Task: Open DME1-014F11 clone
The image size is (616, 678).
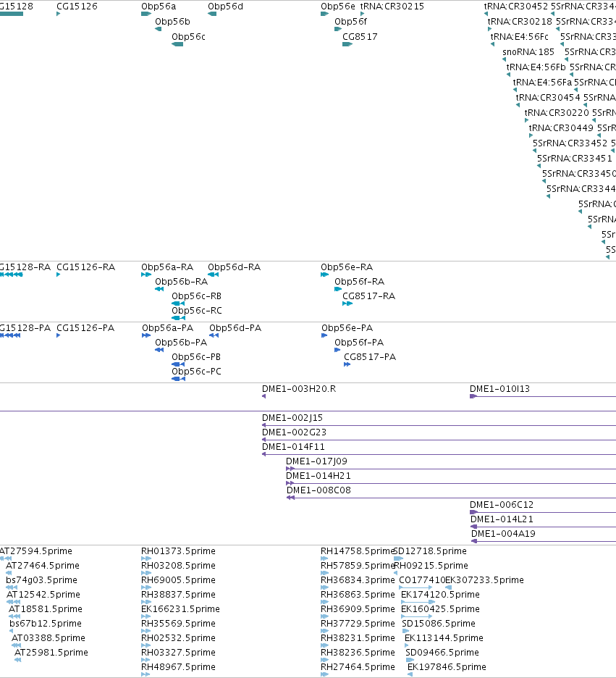Action: 439,454
